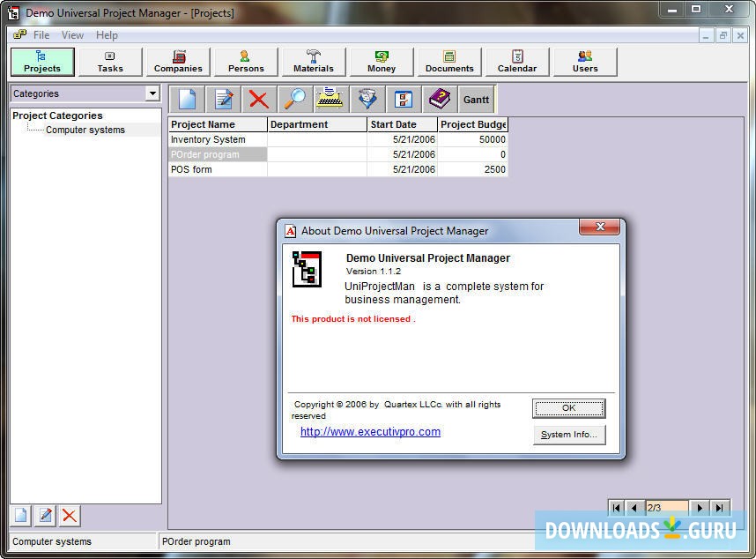Add a new category below the tree
The image size is (756, 559).
(x=21, y=516)
